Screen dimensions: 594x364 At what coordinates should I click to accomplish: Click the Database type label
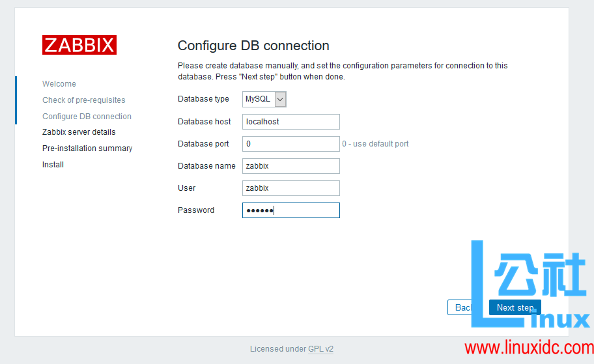point(203,99)
